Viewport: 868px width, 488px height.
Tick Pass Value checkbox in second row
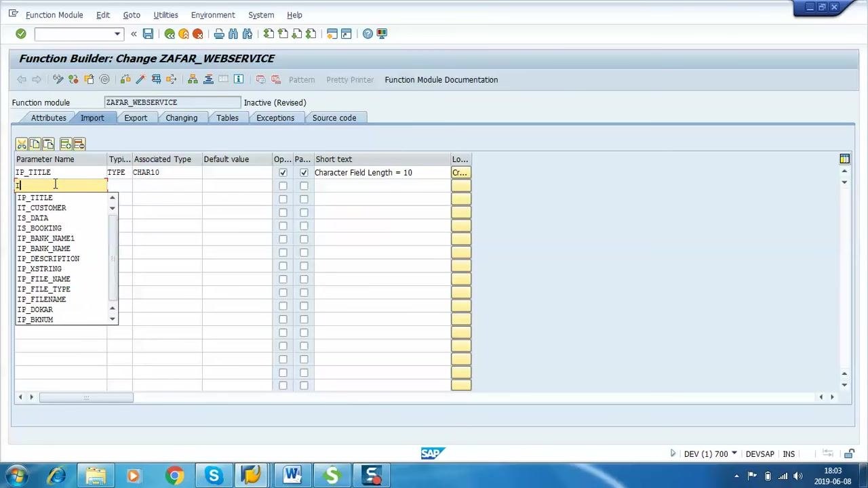[x=304, y=186]
